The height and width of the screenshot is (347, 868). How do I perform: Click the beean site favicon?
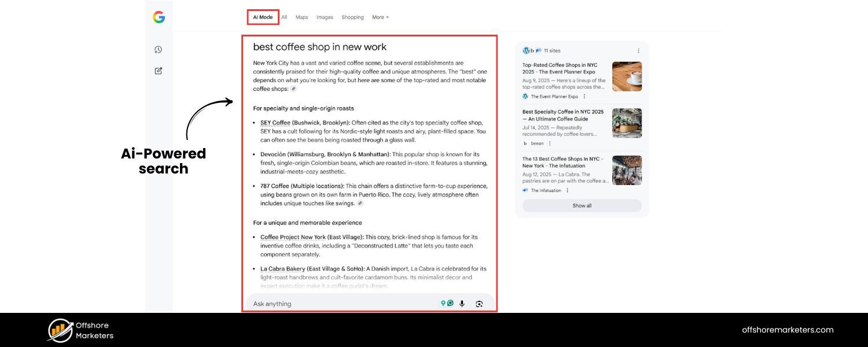tap(525, 143)
